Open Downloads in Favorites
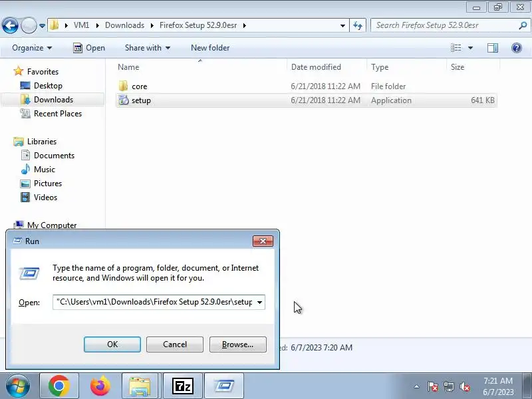This screenshot has width=532, height=399. (x=53, y=99)
